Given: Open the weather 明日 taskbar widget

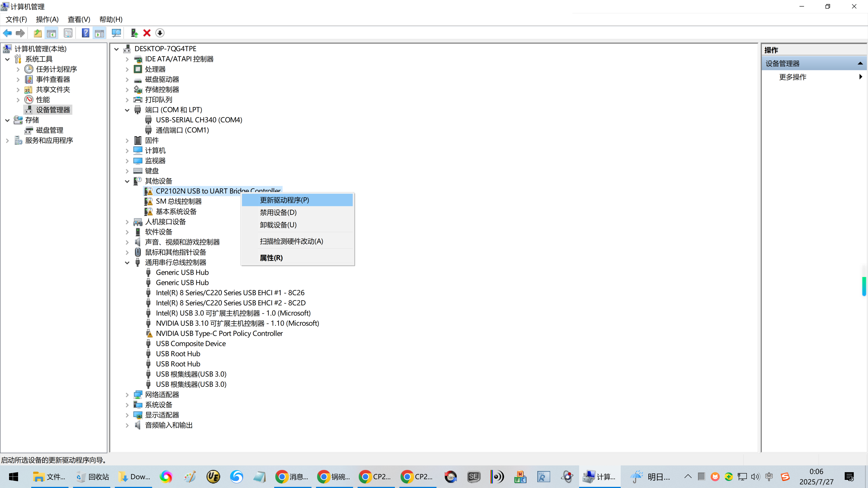Looking at the screenshot, I should coord(650,477).
